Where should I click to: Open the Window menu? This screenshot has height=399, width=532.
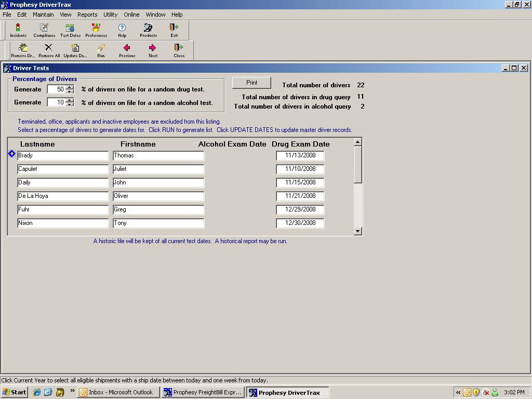coord(155,15)
